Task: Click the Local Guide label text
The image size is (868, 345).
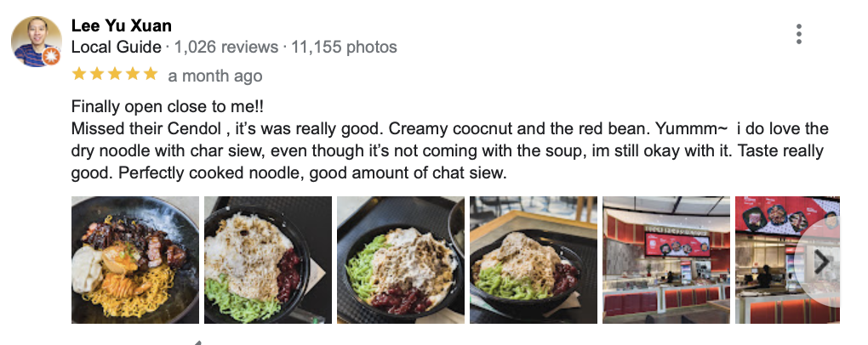Action: (x=116, y=47)
